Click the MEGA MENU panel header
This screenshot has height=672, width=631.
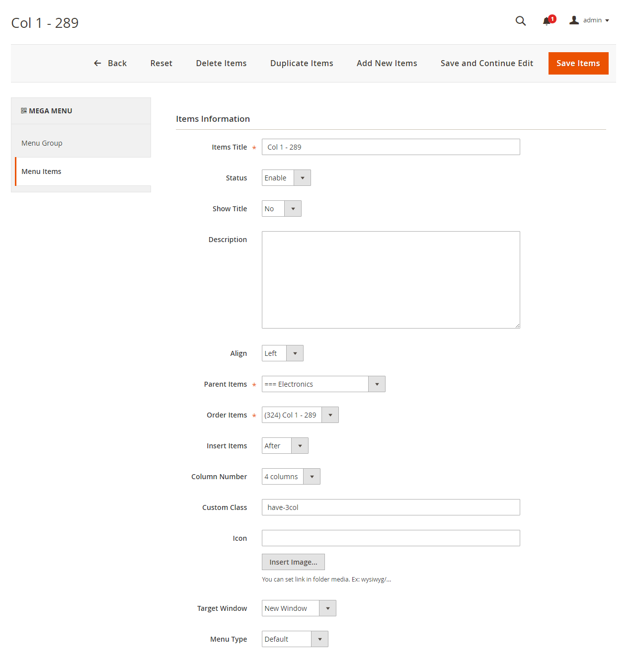81,111
